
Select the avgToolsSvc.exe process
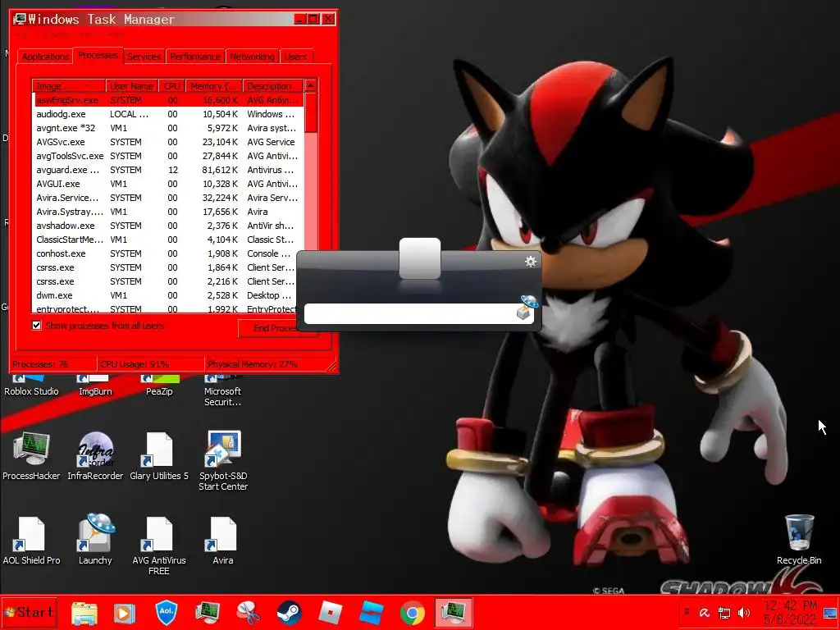167,156
